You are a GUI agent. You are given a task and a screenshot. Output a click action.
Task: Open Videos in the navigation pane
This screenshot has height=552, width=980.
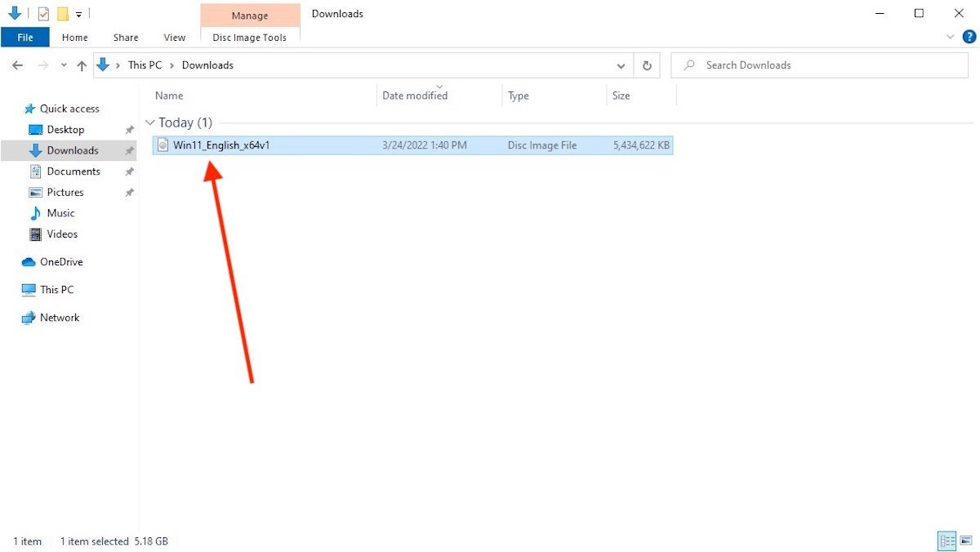62,234
